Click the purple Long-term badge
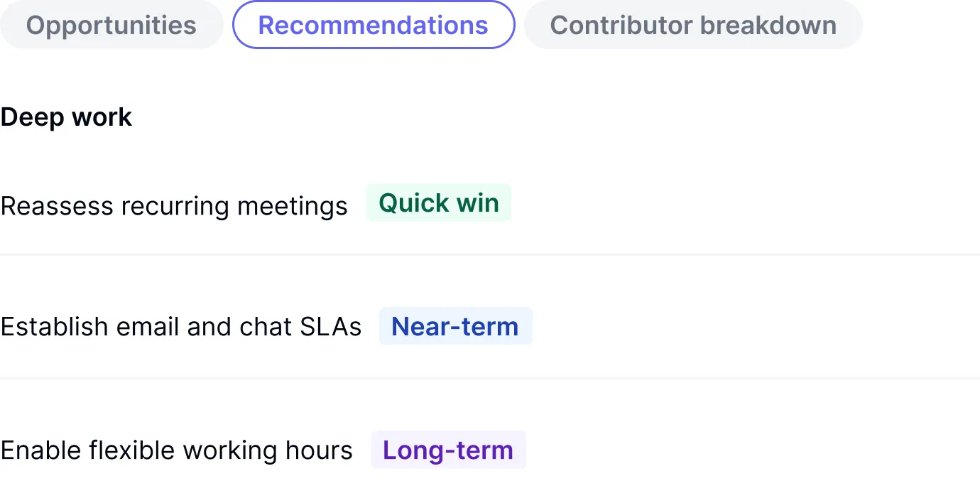This screenshot has width=980, height=503. 448,450
